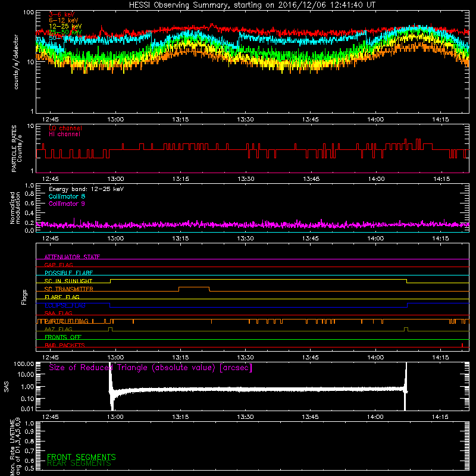
Task: Select the POSSIBLE FLARE flag label
Action: tap(68, 273)
